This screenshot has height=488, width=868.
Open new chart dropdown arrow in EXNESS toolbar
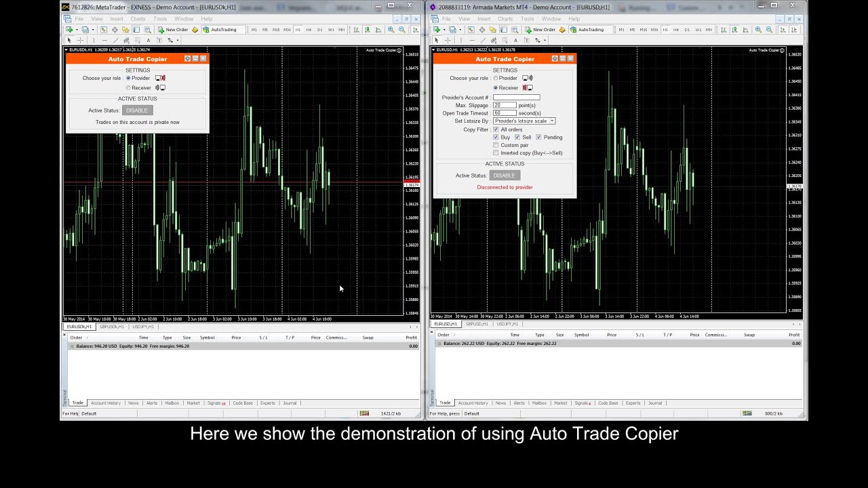pyautogui.click(x=77, y=30)
